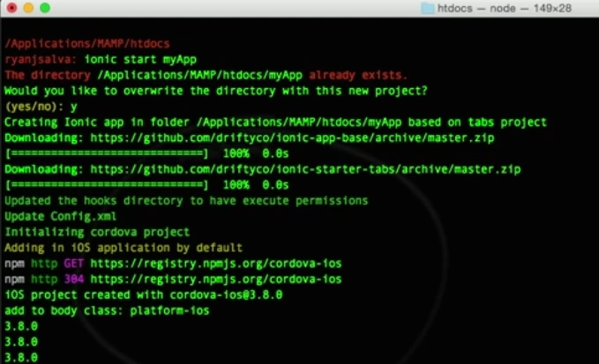Click the red text 'already exists.'
This screenshot has height=364, width=599.
[x=358, y=75]
